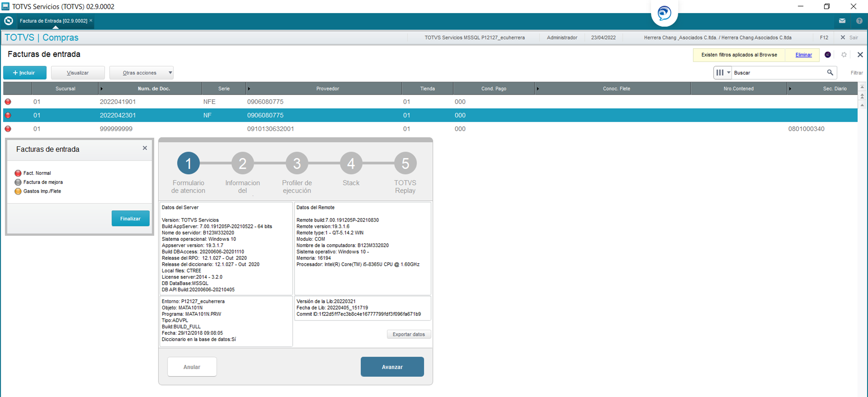The width and height of the screenshot is (868, 397).
Task: Close the Factura de Entrada tab
Action: point(91,21)
